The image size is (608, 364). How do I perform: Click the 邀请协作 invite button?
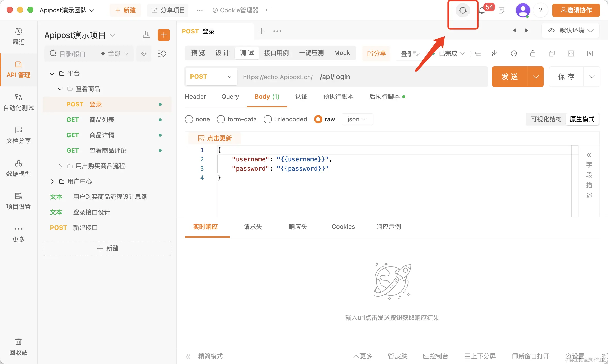click(576, 10)
